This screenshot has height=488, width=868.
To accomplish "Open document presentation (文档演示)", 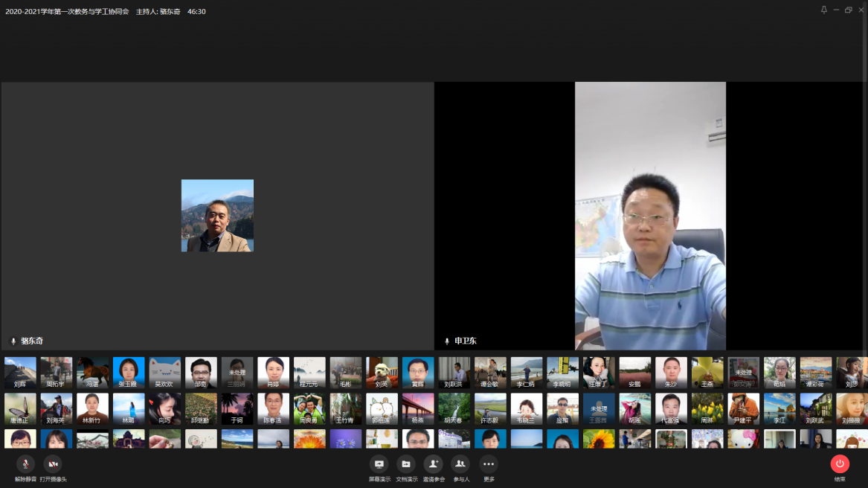I will 406,464.
